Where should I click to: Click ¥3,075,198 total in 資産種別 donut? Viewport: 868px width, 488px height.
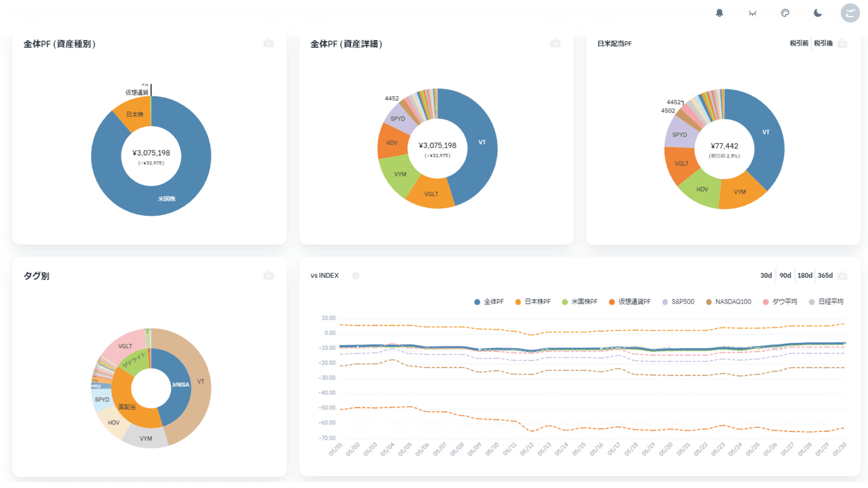coord(151,153)
